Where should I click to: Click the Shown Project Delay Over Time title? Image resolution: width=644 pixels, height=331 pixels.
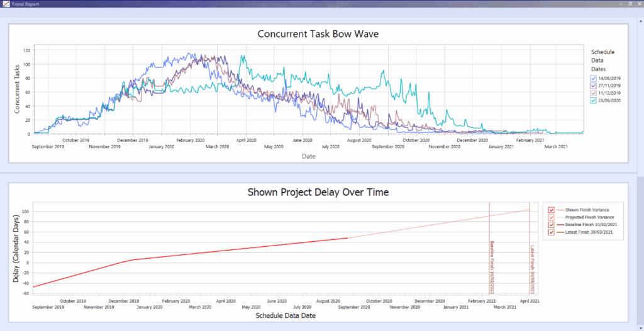pos(318,192)
